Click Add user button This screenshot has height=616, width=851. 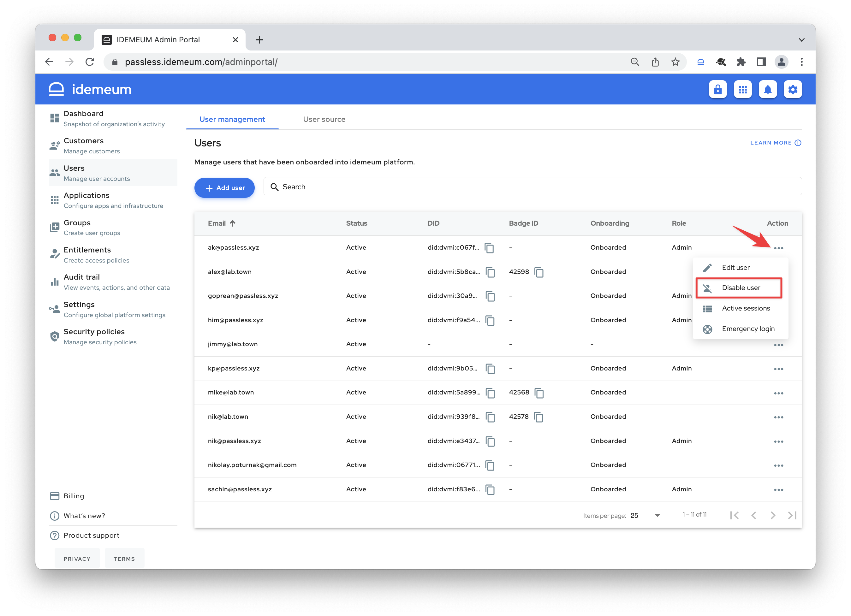(224, 187)
